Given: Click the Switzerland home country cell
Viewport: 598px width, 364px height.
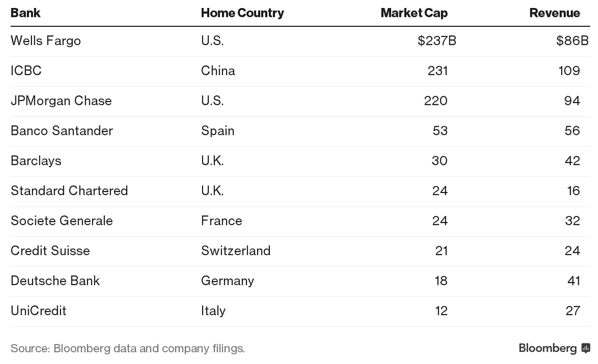Looking at the screenshot, I should pyautogui.click(x=236, y=251).
